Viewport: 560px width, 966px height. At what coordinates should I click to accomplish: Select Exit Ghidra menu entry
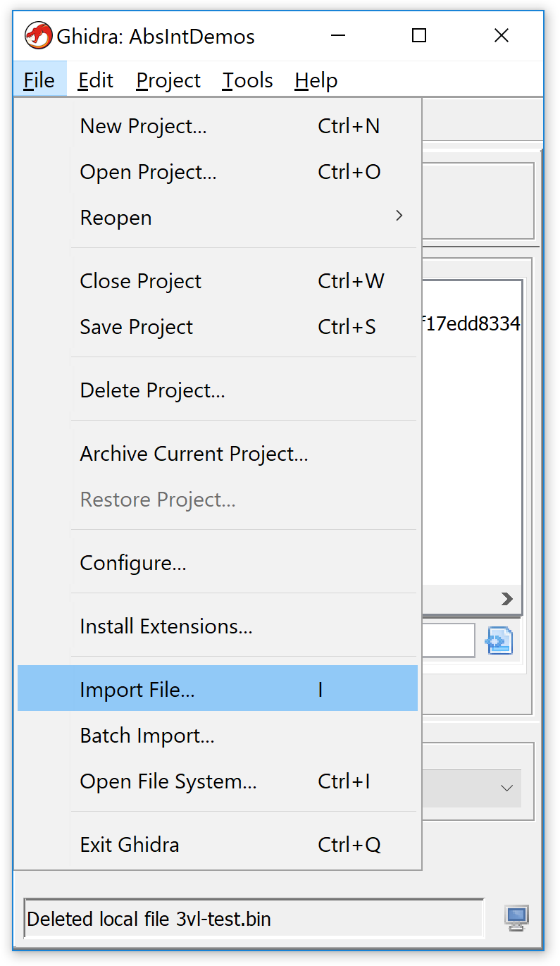pos(218,845)
